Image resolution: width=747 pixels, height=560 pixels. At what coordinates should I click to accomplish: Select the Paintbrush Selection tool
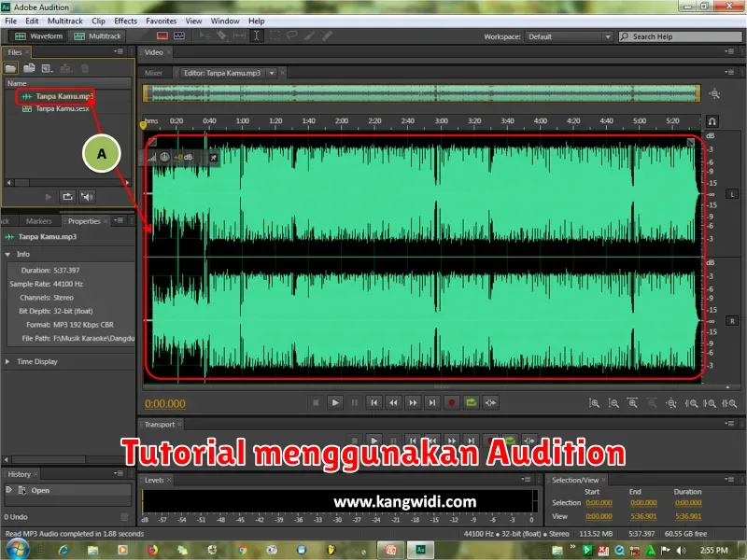[309, 35]
